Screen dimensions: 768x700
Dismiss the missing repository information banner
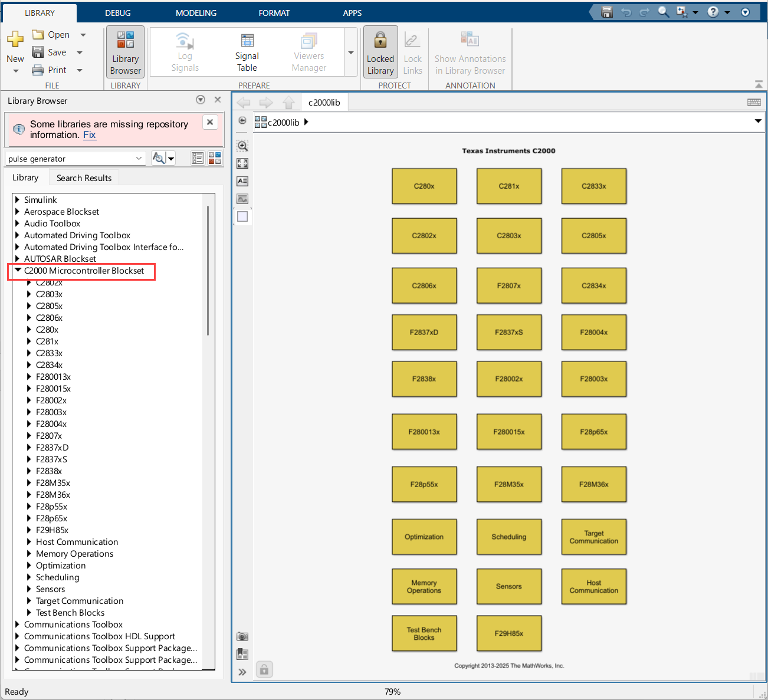pyautogui.click(x=210, y=122)
